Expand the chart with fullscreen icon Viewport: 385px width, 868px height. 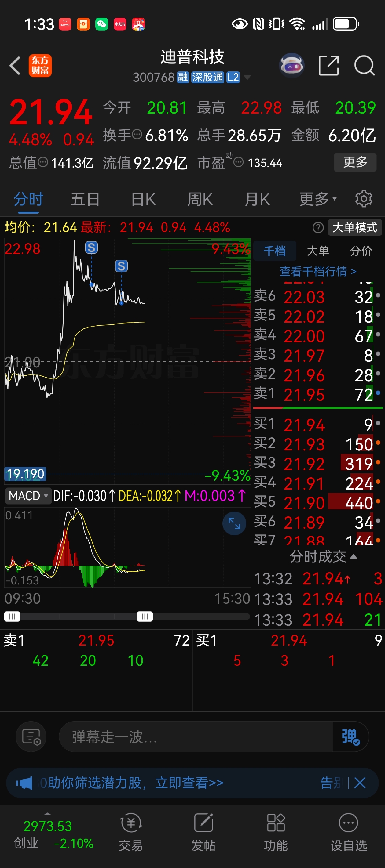234,523
